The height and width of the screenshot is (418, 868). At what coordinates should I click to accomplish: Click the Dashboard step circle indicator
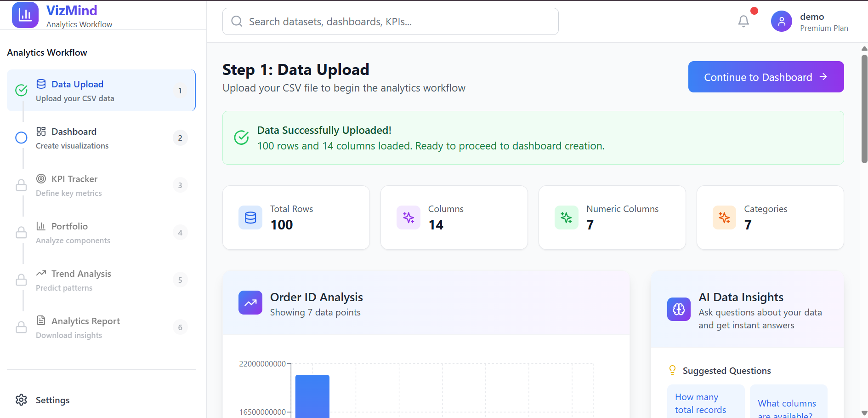[21, 137]
